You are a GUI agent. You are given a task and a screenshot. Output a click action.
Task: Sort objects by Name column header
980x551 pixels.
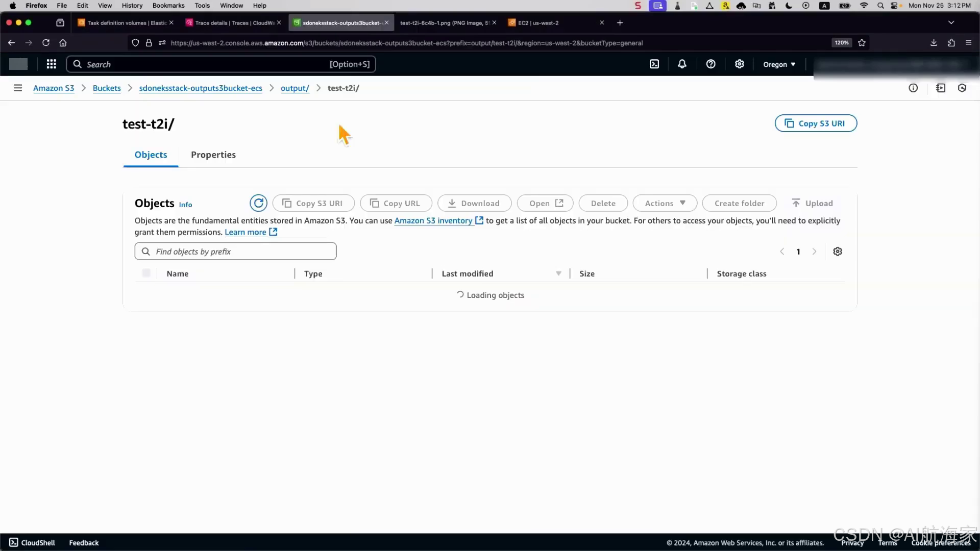tap(177, 273)
